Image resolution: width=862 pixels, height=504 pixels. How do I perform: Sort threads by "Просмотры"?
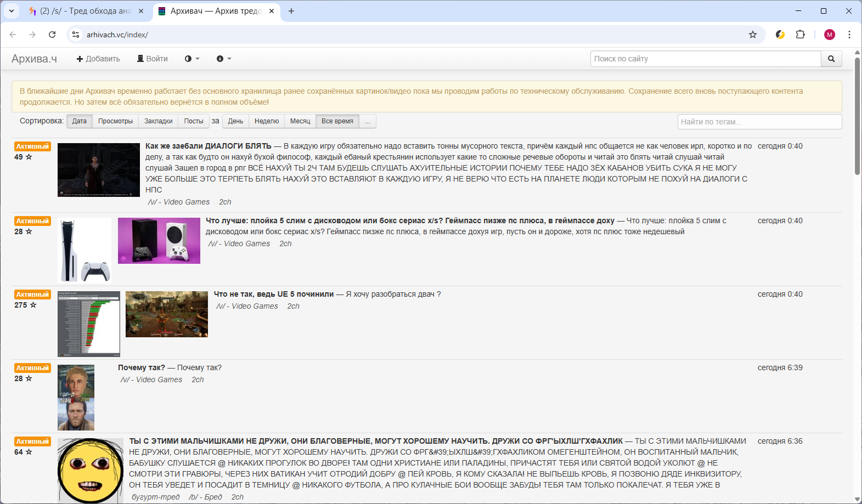coord(115,121)
